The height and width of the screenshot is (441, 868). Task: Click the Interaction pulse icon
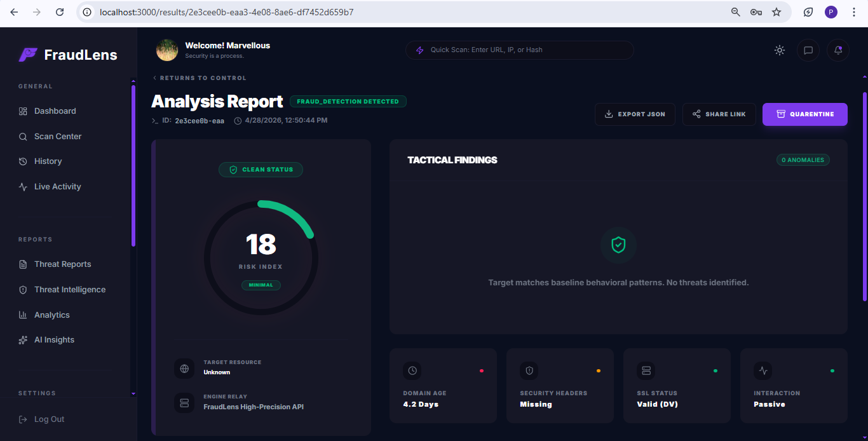click(763, 370)
